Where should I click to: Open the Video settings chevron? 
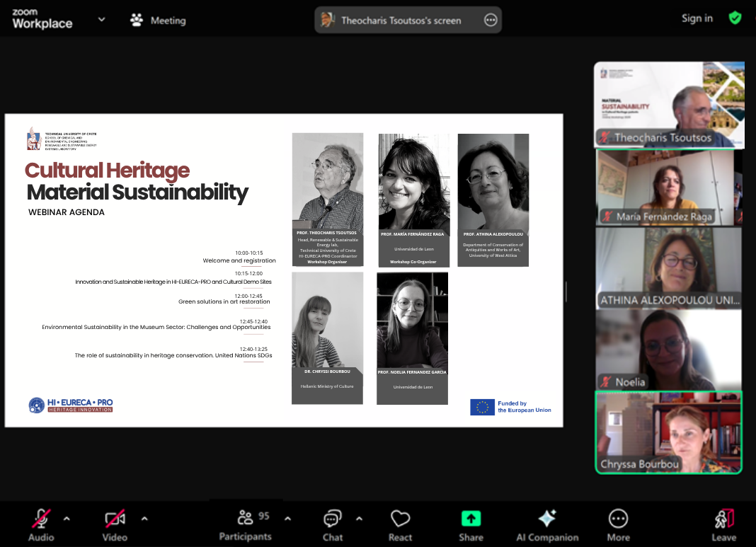(x=144, y=518)
